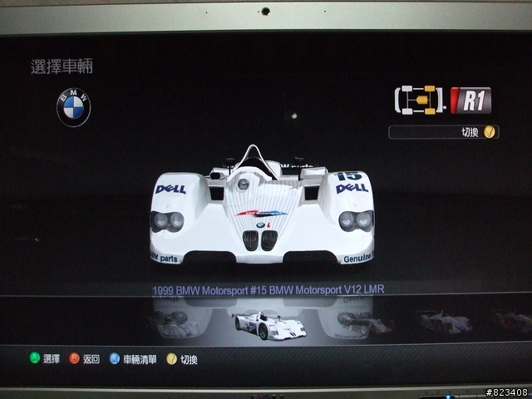Click the 切換 label in bottom bar
The height and width of the screenshot is (399, 532).
pos(189,360)
